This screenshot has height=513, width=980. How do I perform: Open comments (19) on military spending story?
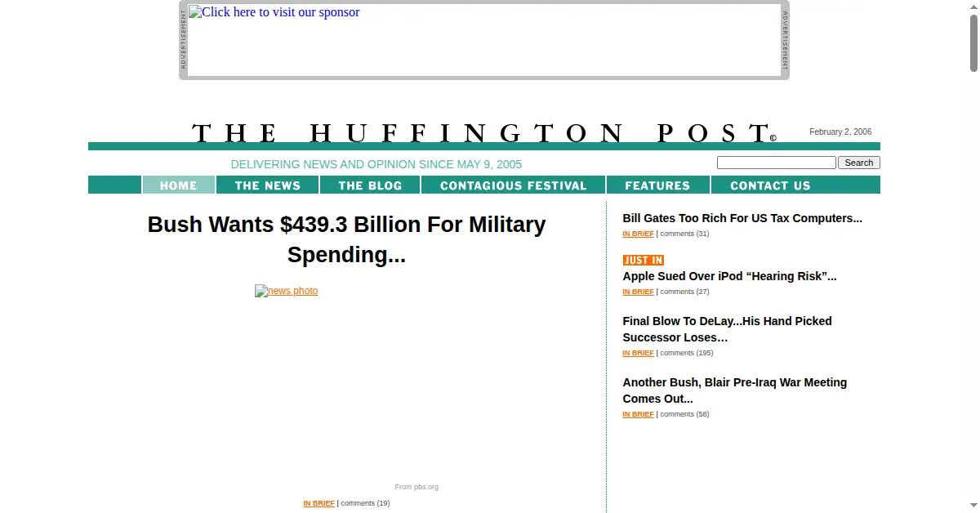pyautogui.click(x=365, y=503)
